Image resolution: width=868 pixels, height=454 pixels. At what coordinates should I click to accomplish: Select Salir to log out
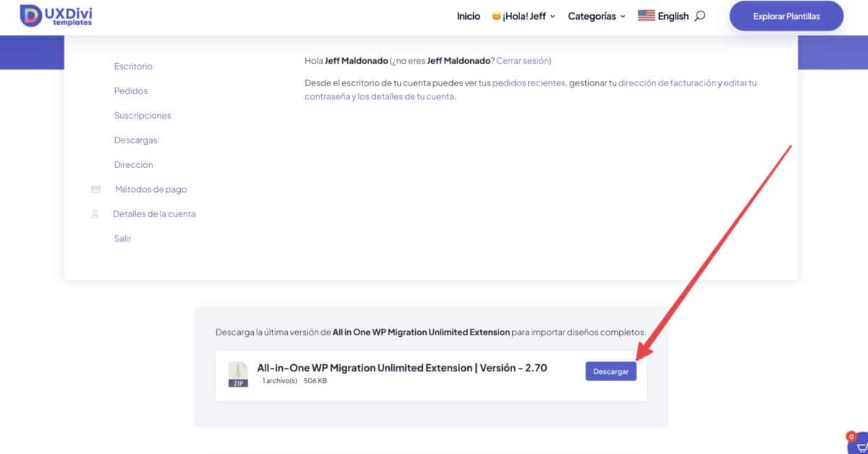point(122,238)
